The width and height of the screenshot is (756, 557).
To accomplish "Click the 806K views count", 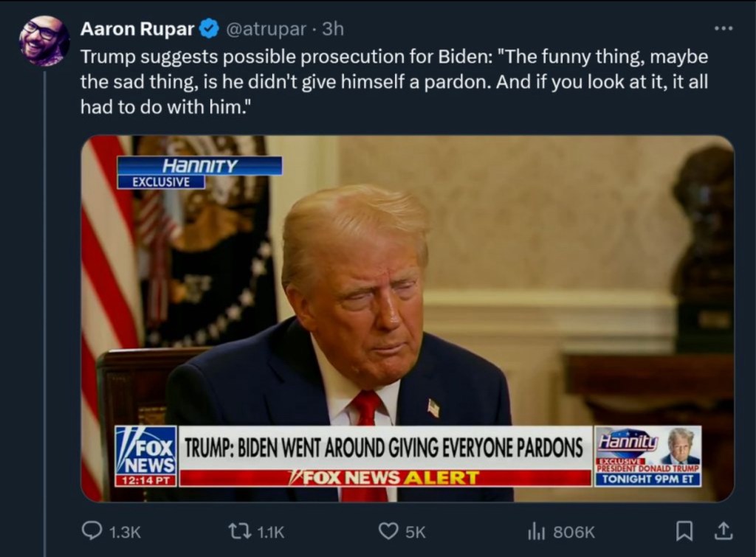I will click(x=574, y=531).
